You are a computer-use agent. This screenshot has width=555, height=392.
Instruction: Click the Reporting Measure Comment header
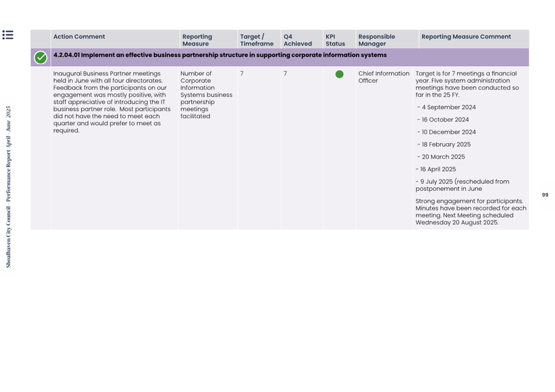pos(466,37)
